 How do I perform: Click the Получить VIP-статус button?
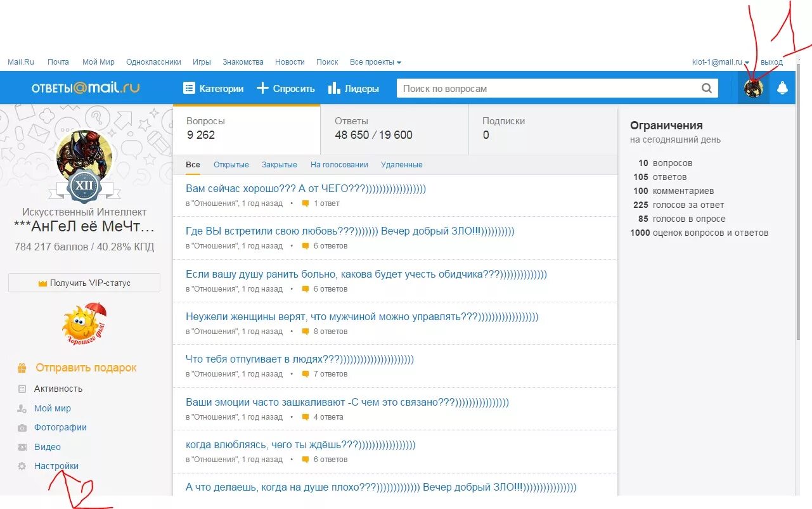[x=84, y=283]
